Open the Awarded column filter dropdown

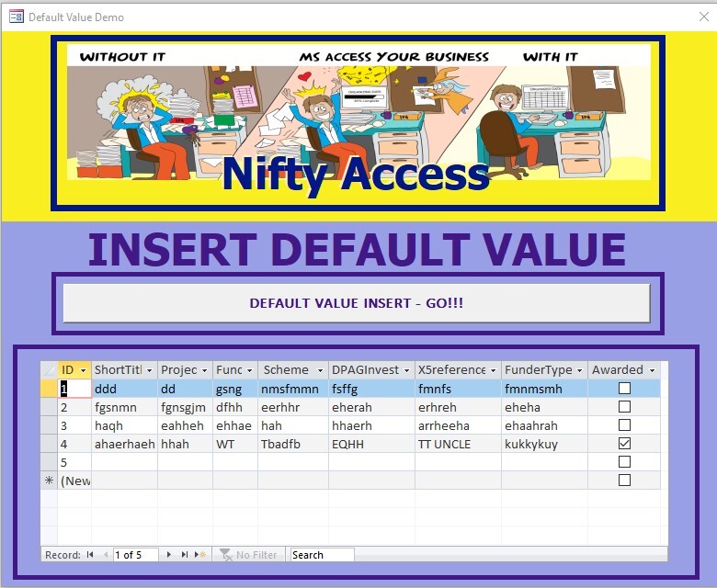[652, 370]
